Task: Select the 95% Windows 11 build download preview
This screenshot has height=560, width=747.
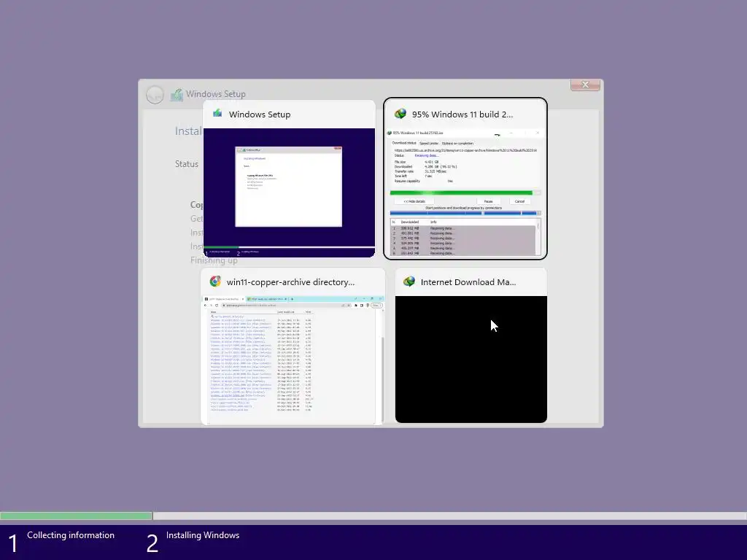Action: click(x=465, y=192)
